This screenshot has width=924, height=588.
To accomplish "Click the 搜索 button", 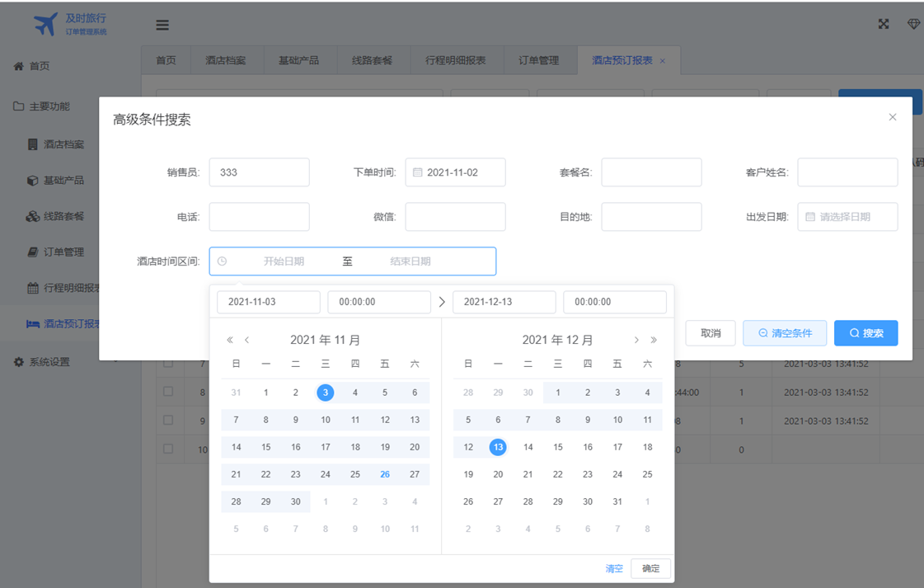I will click(866, 333).
